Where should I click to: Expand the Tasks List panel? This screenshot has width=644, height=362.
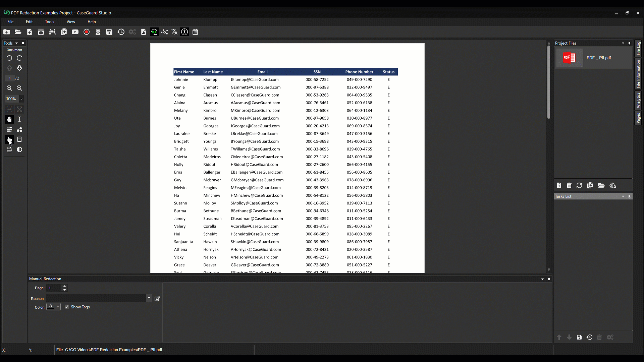[x=623, y=196]
